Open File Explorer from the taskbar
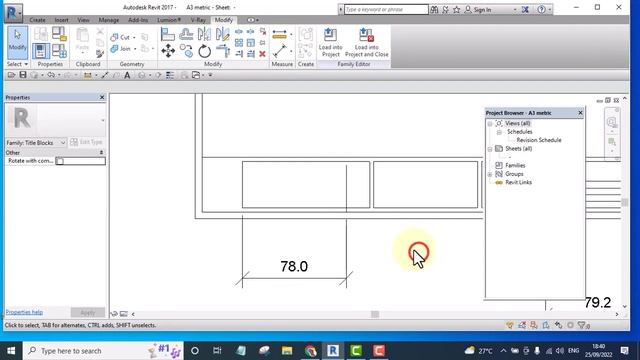Screen dimensions: 640x360 pos(287,351)
